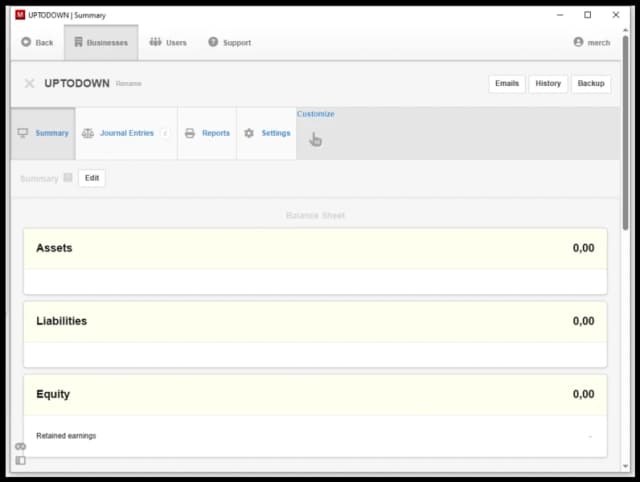Click the Journal Entries scales icon
Viewport: 640px width, 482px height.
click(x=88, y=133)
